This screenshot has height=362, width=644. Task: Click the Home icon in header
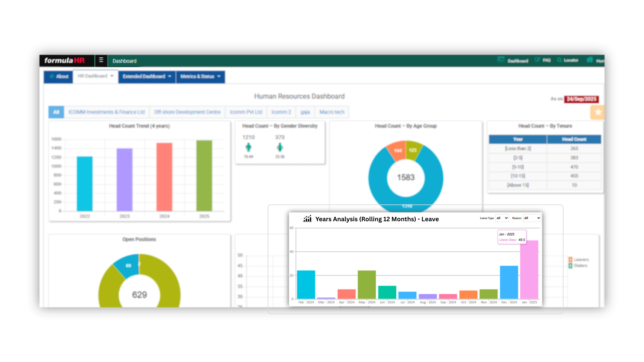pyautogui.click(x=589, y=60)
